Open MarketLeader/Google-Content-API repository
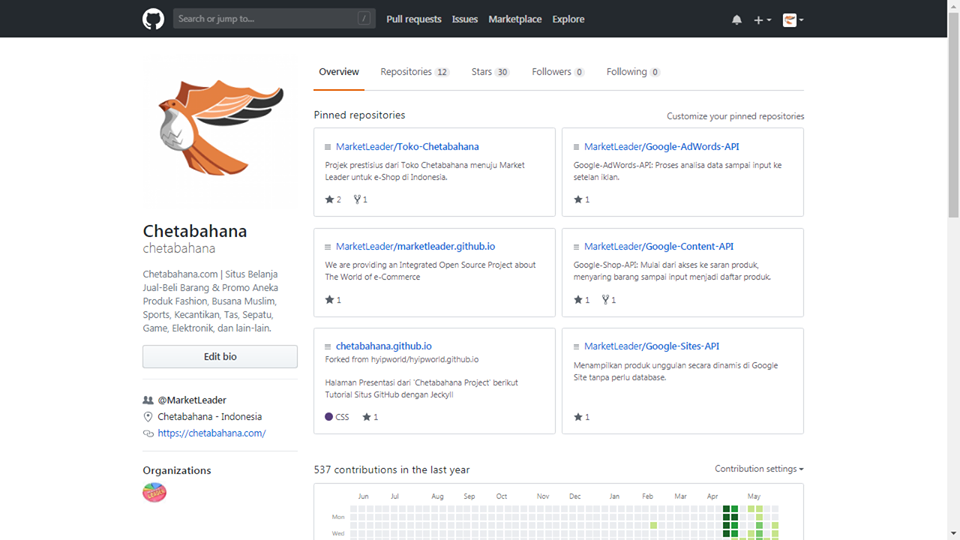 click(x=658, y=246)
